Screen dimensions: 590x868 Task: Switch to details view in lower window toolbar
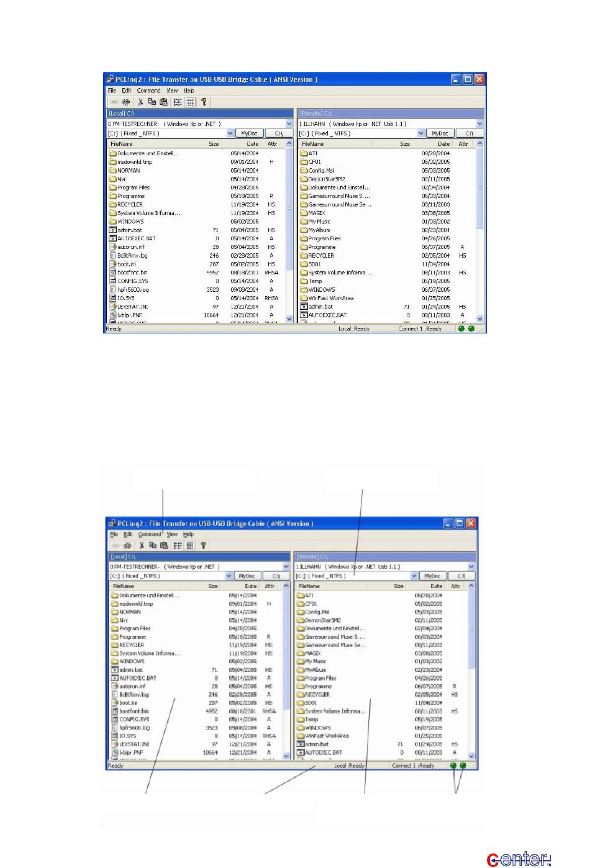(190, 545)
